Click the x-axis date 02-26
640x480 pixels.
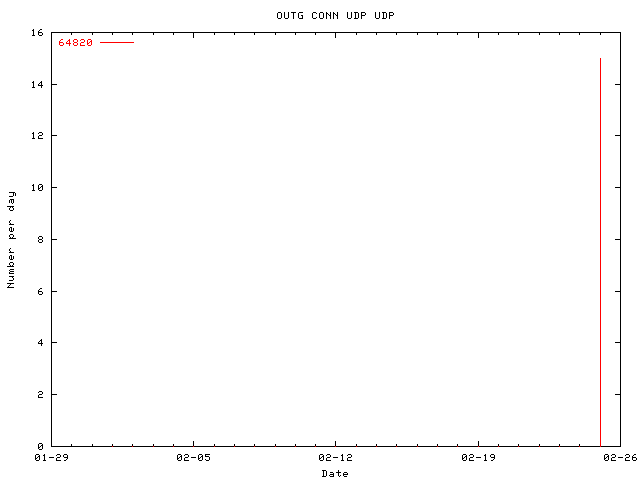click(620, 458)
